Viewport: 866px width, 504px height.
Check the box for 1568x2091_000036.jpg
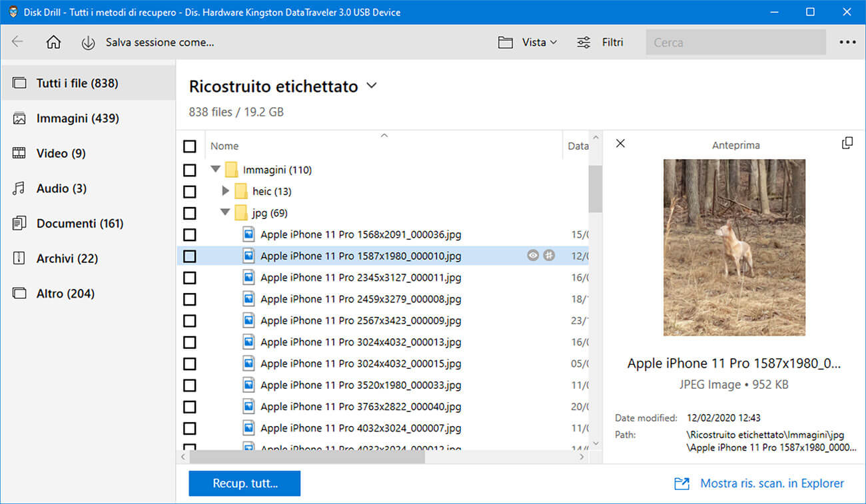190,234
